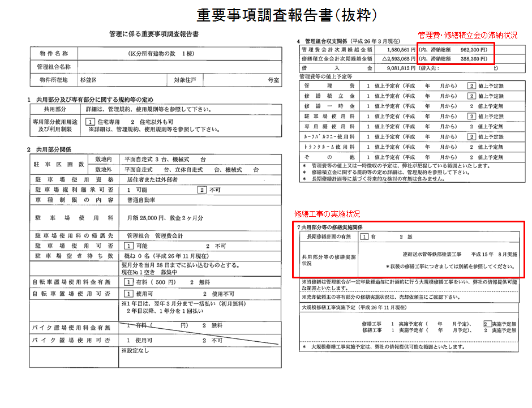Click the トランクルーム使用料 row label

tap(329, 147)
